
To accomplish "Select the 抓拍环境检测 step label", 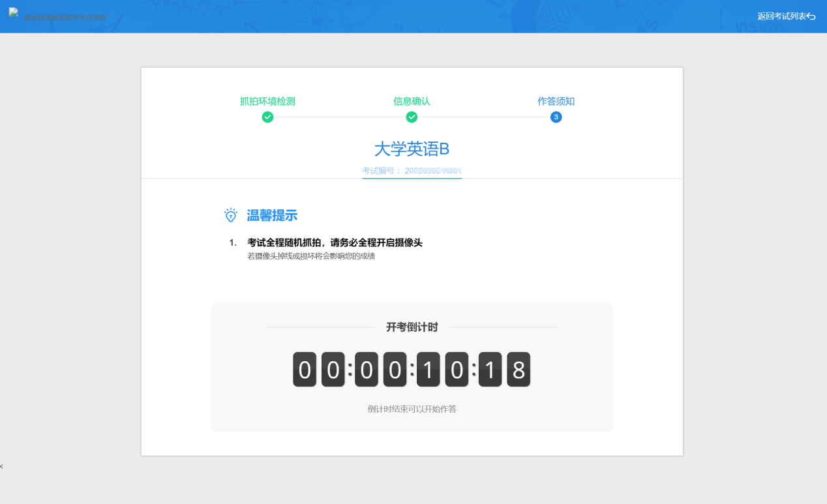I will pyautogui.click(x=267, y=101).
